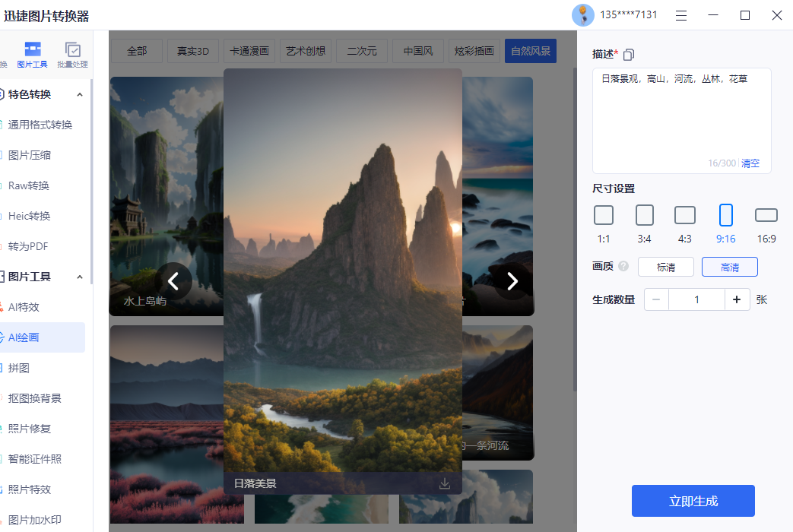Collapse the 图片工具 section
The image size is (793, 532).
(x=79, y=276)
